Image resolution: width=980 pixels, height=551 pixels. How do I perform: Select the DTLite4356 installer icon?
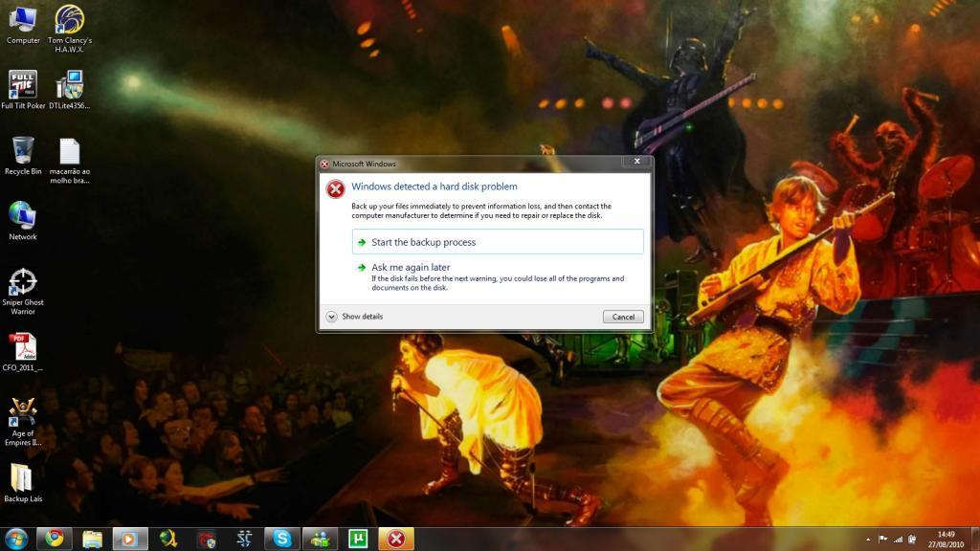click(69, 89)
